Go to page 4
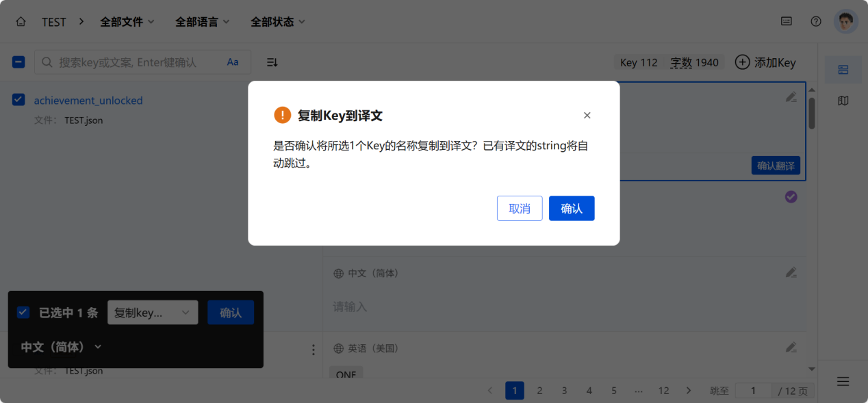 click(589, 391)
